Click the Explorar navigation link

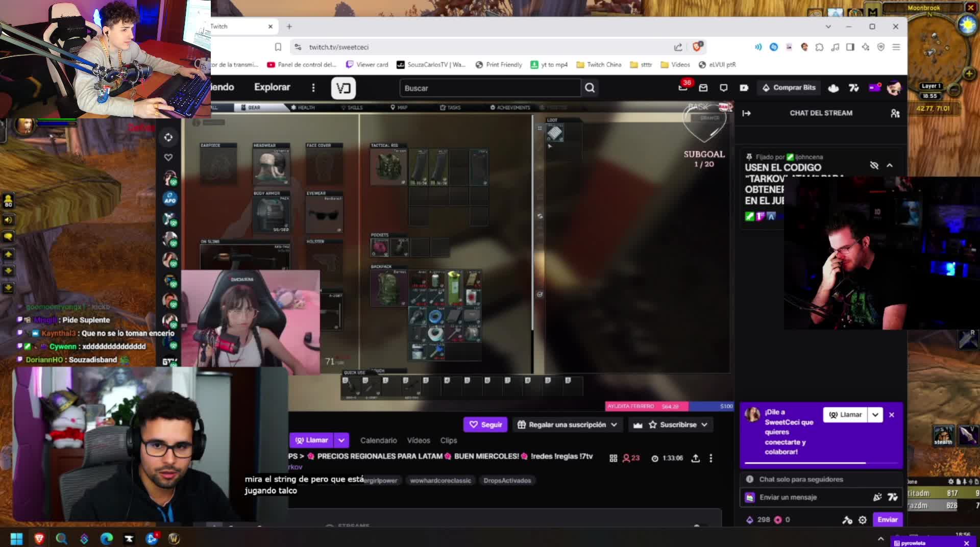click(272, 87)
